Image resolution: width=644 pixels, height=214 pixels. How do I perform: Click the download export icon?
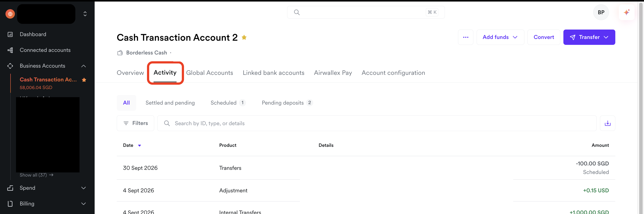point(607,123)
